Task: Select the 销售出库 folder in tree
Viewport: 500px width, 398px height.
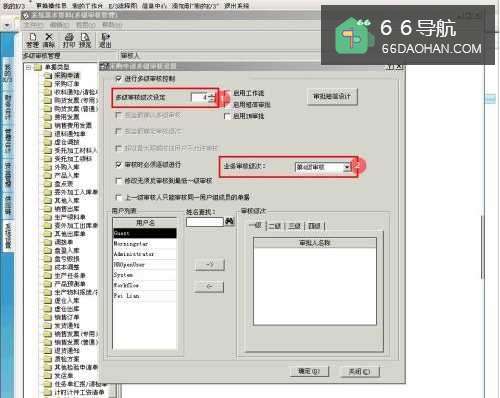Action: point(67,209)
